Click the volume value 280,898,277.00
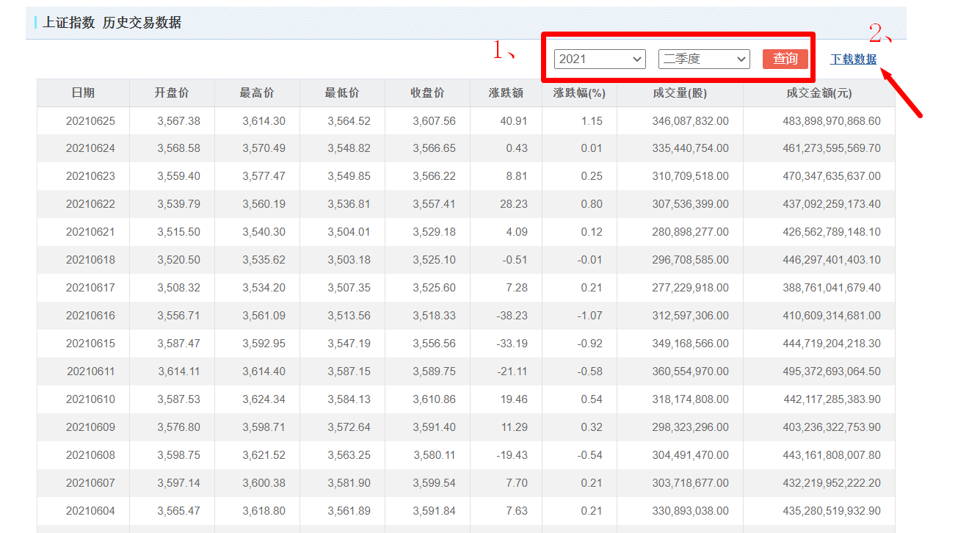Image resolution: width=980 pixels, height=533 pixels. click(690, 233)
